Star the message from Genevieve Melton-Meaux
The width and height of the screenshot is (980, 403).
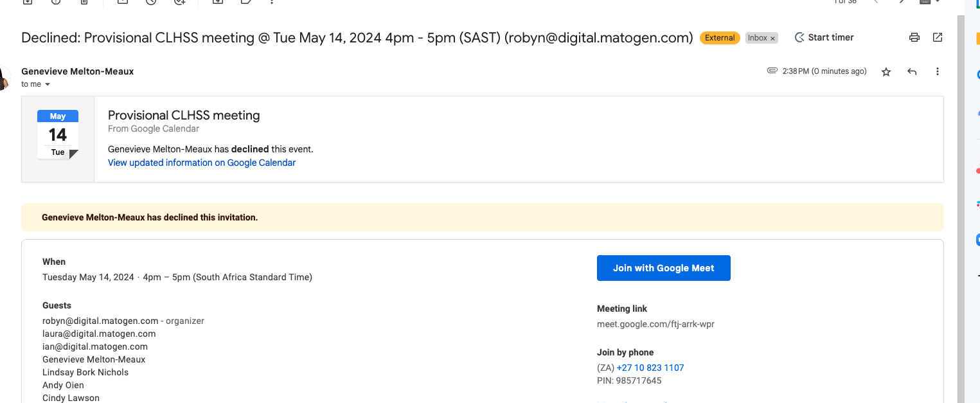click(886, 71)
